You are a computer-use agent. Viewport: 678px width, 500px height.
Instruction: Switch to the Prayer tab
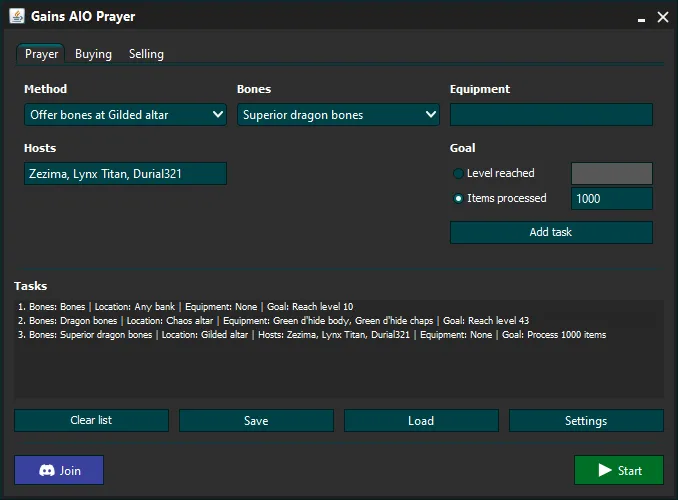41,54
